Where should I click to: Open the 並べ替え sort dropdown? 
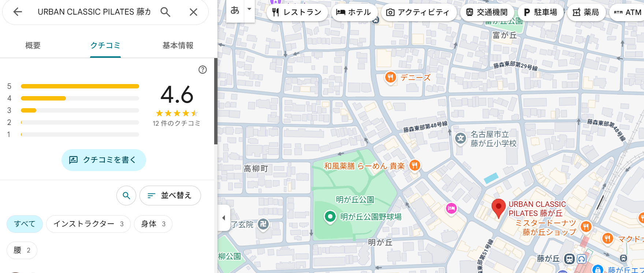170,196
